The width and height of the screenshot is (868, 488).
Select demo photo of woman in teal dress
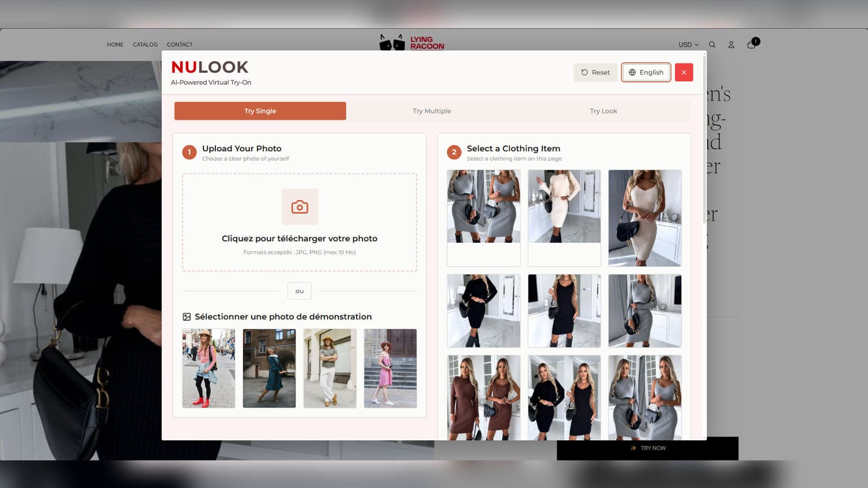click(x=269, y=368)
